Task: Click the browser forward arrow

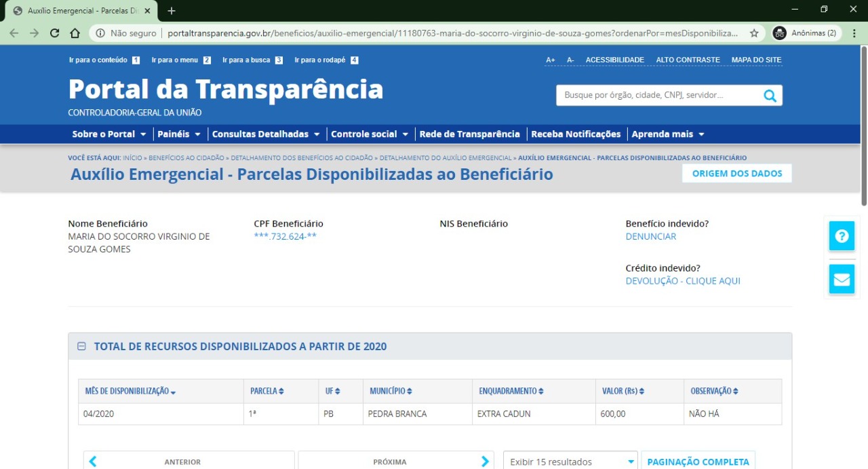Action: point(35,33)
